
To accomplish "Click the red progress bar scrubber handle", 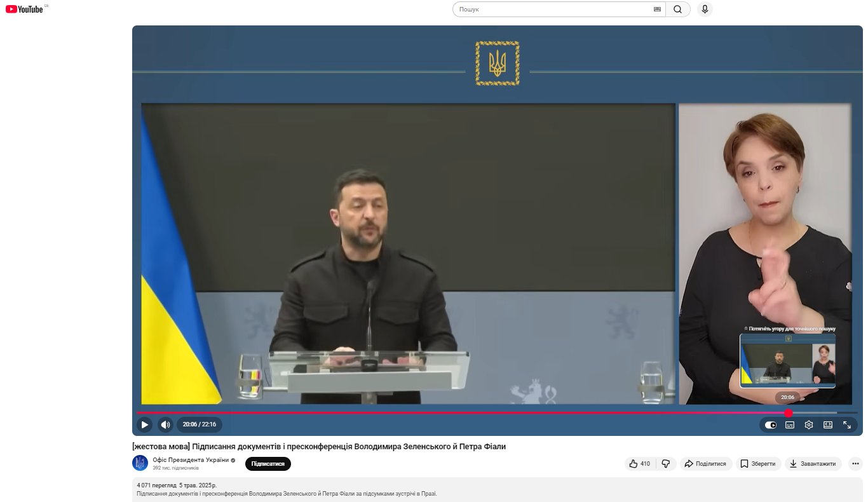I will click(789, 413).
